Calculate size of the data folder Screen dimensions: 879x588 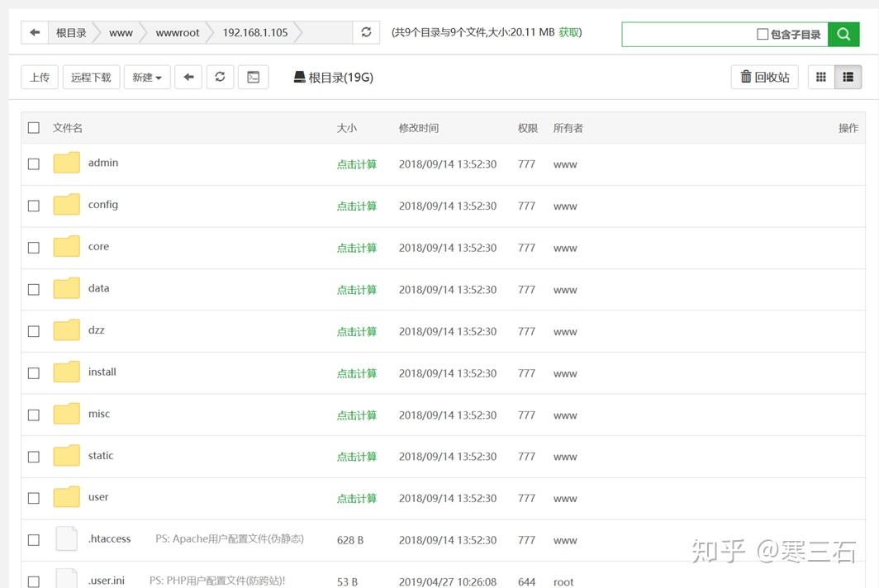tap(357, 290)
